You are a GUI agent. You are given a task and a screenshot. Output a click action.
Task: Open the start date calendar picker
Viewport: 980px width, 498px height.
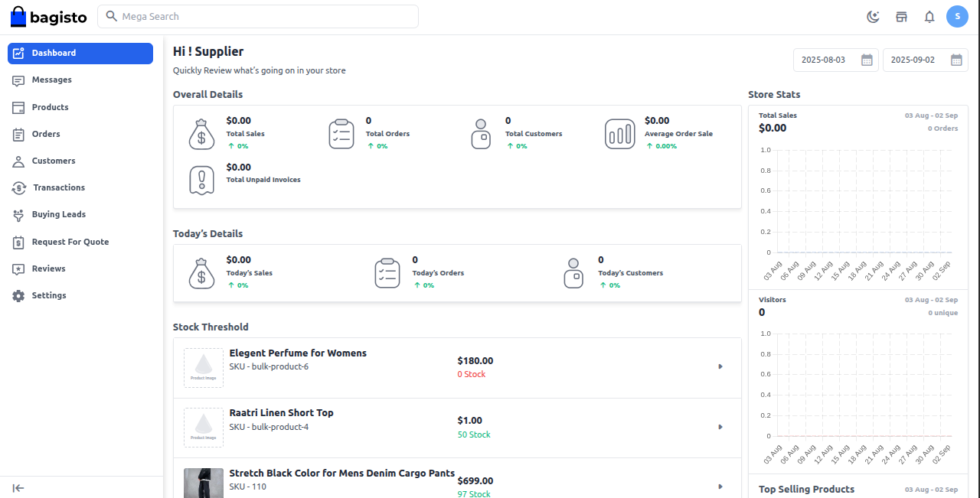coord(868,60)
